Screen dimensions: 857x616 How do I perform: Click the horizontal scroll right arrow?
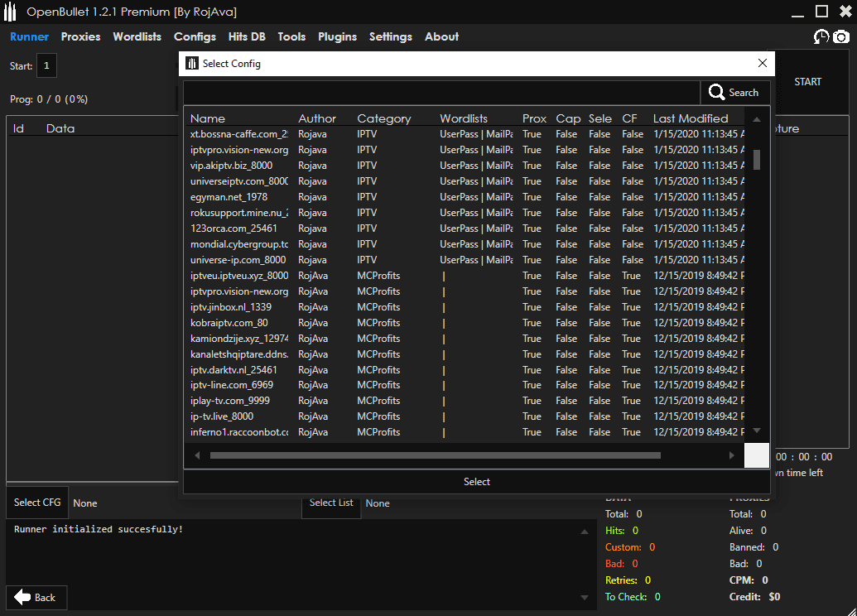pyautogui.click(x=731, y=455)
